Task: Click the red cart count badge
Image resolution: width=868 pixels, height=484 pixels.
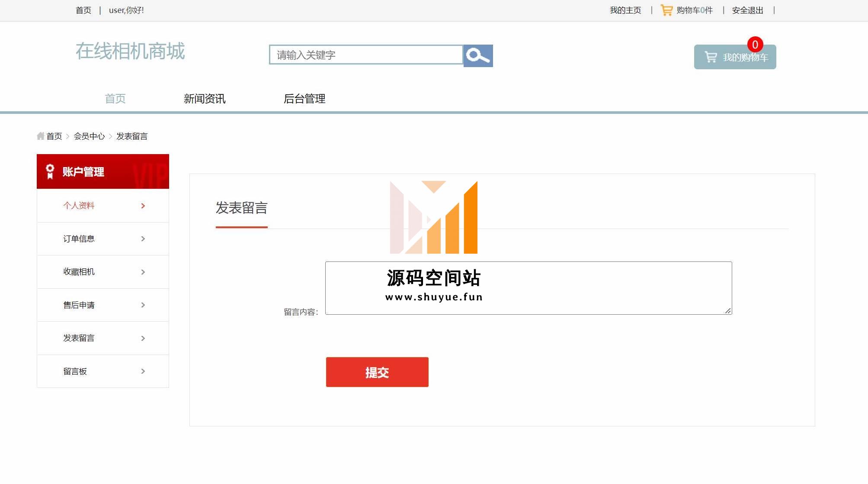Action: click(x=755, y=45)
